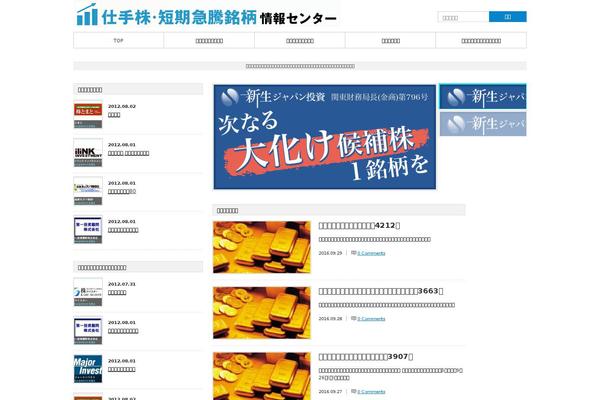Viewport: 600px width, 400px height.
Task: Open sidebar entry link dated 2012.07.31
Action: [x=117, y=292]
